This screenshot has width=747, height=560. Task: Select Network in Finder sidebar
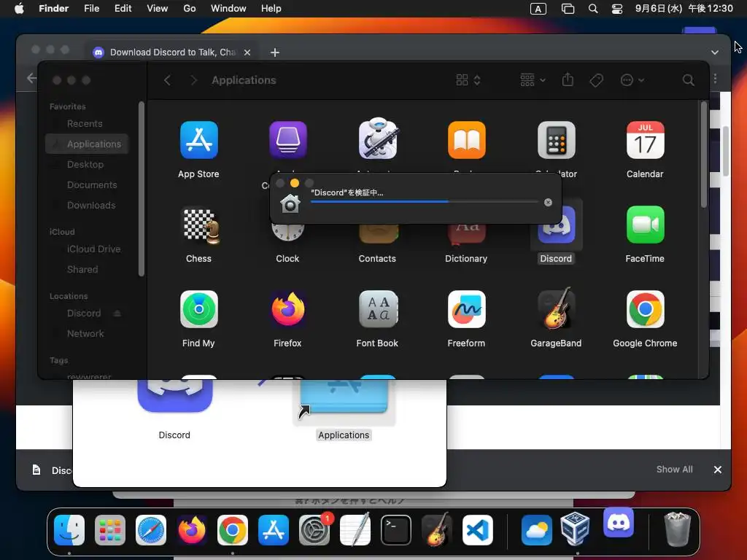coord(85,334)
